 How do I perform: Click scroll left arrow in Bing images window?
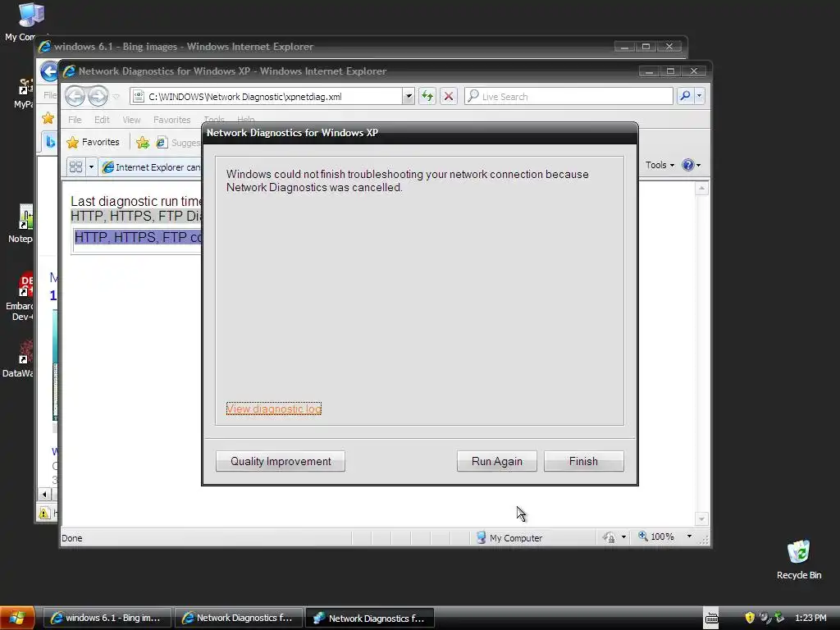tap(44, 495)
